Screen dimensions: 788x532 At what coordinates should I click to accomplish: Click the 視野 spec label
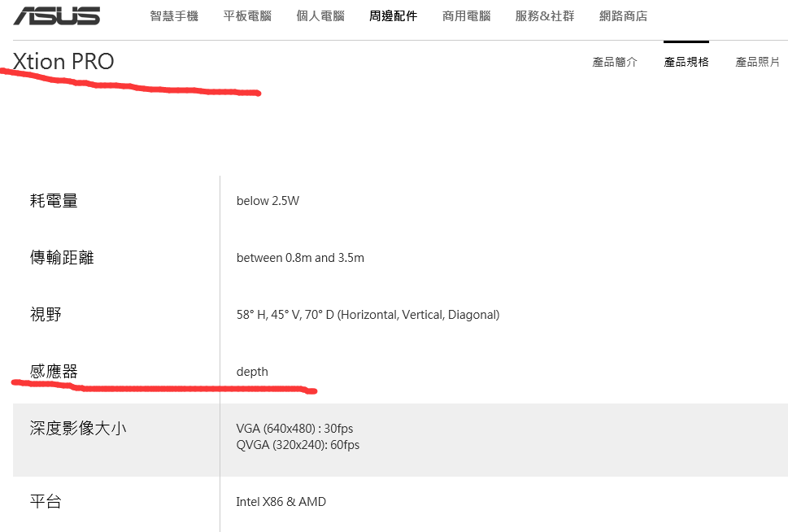46,314
